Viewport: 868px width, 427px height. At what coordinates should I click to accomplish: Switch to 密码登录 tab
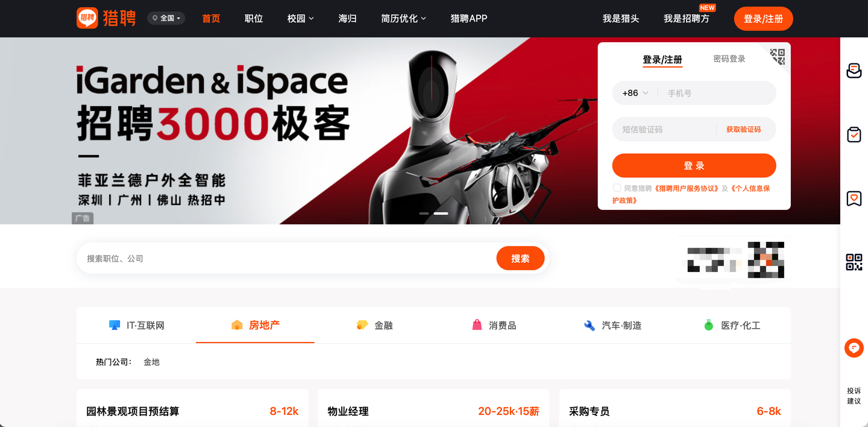[x=729, y=59]
